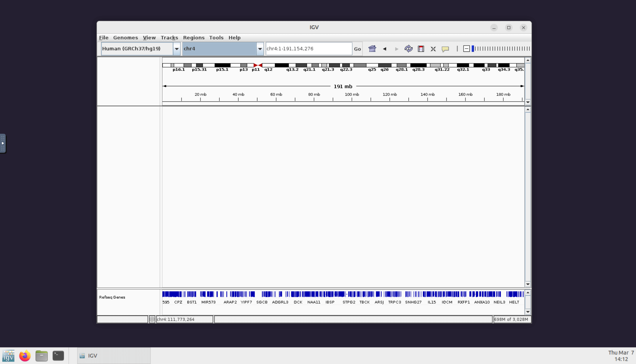Click the taskbar clock Thu Mar 7
This screenshot has height=364, width=636.
621,356
